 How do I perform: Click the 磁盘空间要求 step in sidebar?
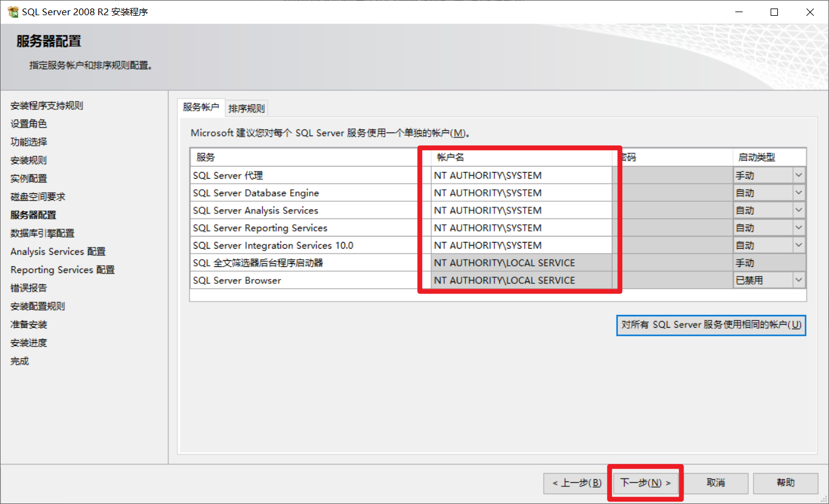pos(38,197)
